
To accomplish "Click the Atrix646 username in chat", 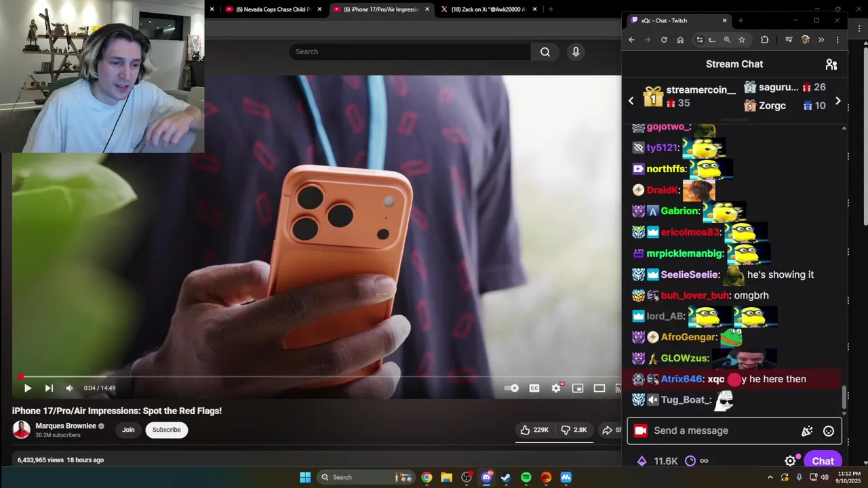I will coord(681,379).
